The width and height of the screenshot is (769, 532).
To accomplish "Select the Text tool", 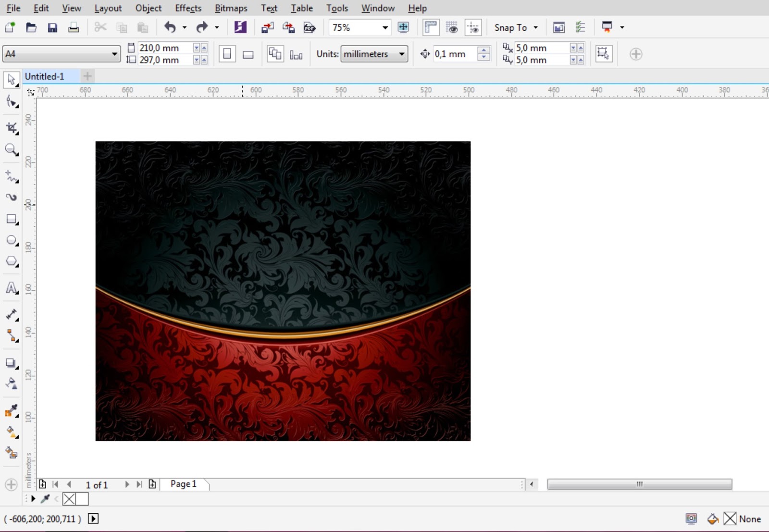I will 11,288.
